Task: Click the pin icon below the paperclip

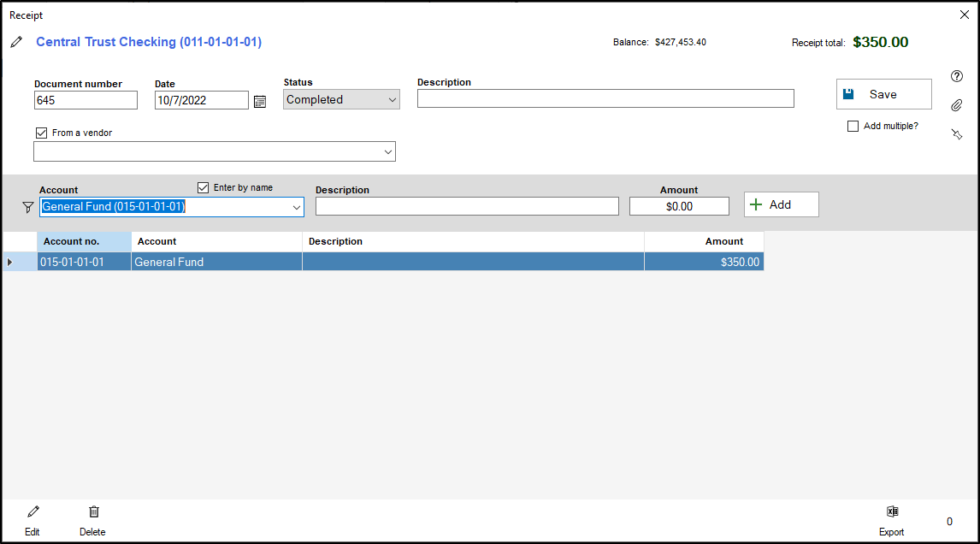Action: (957, 134)
